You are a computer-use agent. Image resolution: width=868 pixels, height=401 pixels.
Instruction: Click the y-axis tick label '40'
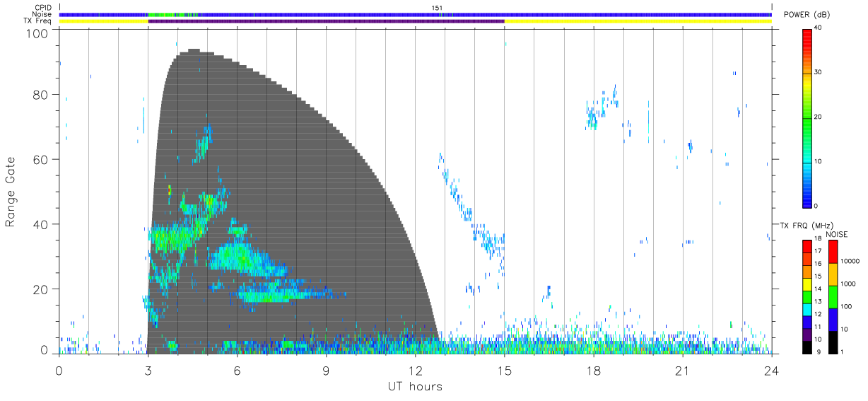(42, 224)
